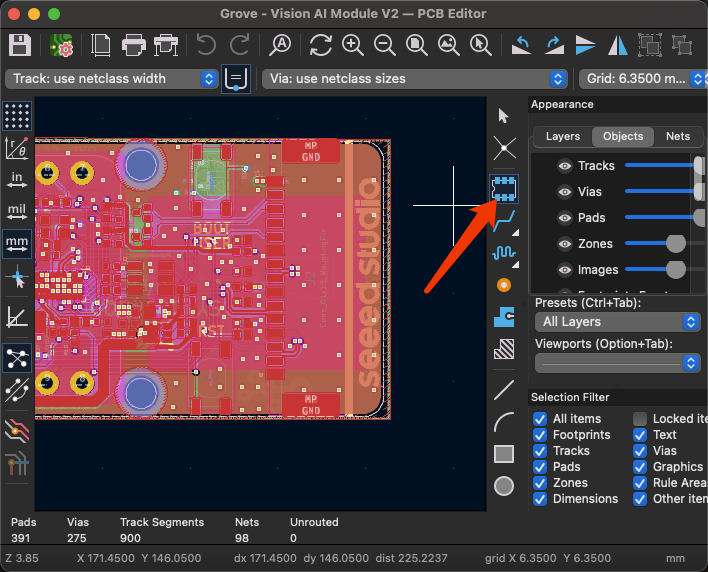Viewport: 708px width, 572px height.
Task: Hide Vias with eye icon
Action: (x=564, y=192)
